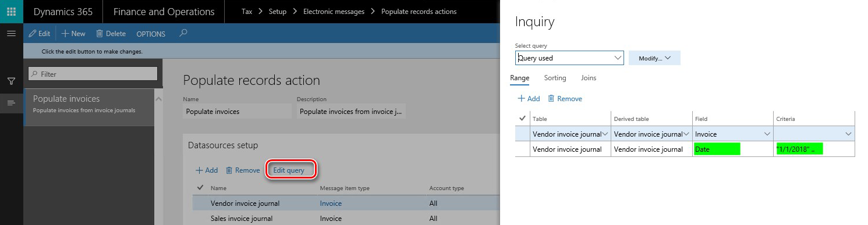
Task: Click Derived table cell in Date row
Action: tap(651, 149)
